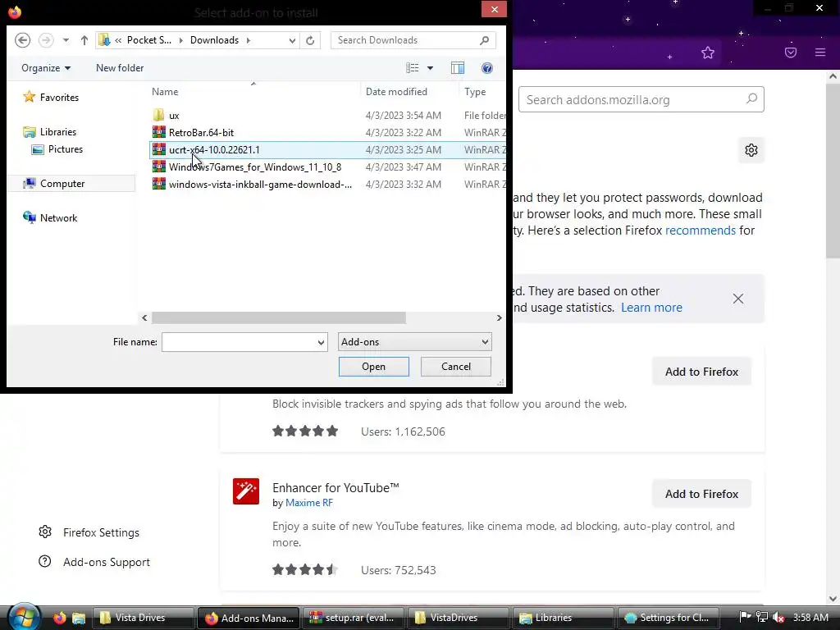Switch to Vista Drives taskbar window
The width and height of the screenshot is (840, 630).
[x=144, y=618]
